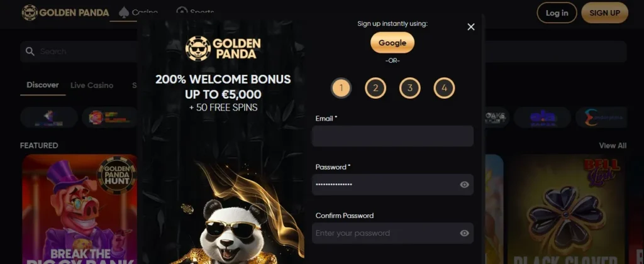Go to sign-up step 3
Viewport: 644px width, 264px height.
tap(410, 89)
